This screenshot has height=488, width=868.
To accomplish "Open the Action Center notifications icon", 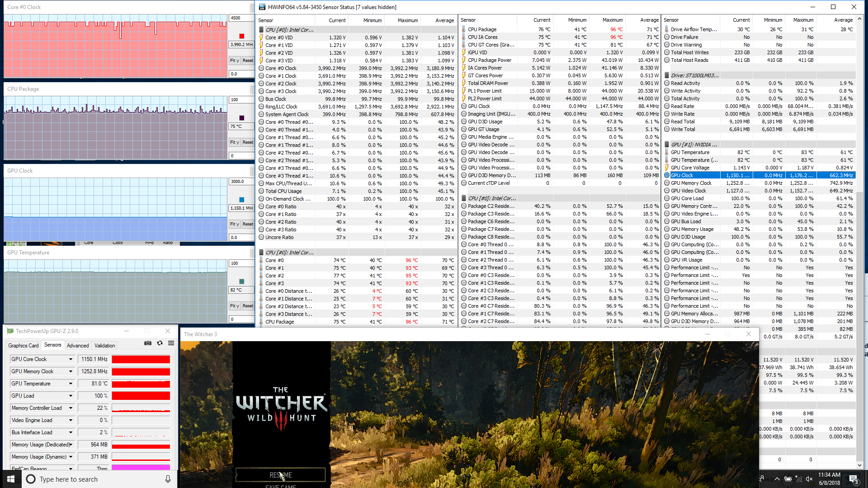I will [853, 479].
